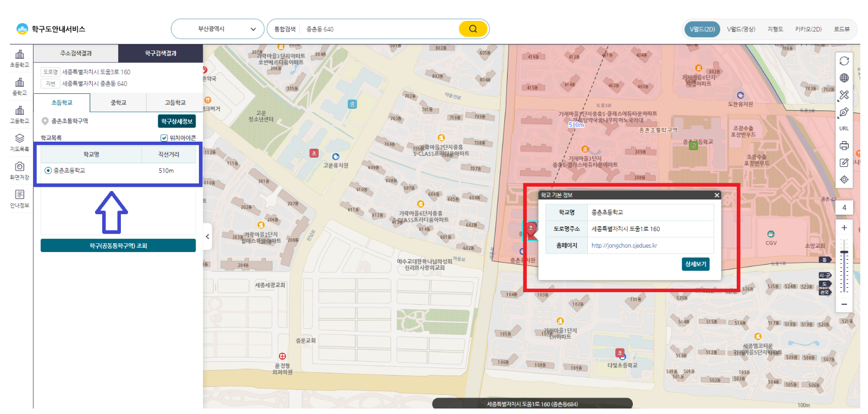Click the 학구도안내서비스 logo
Image resolution: width=868 pixels, height=414 pixels.
pyautogui.click(x=51, y=29)
